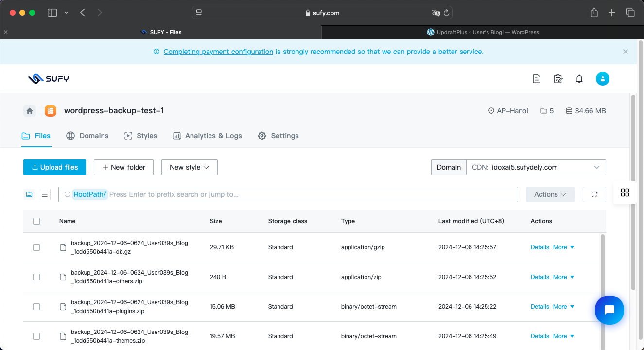
Task: Click the SUFY logo
Action: tap(48, 79)
